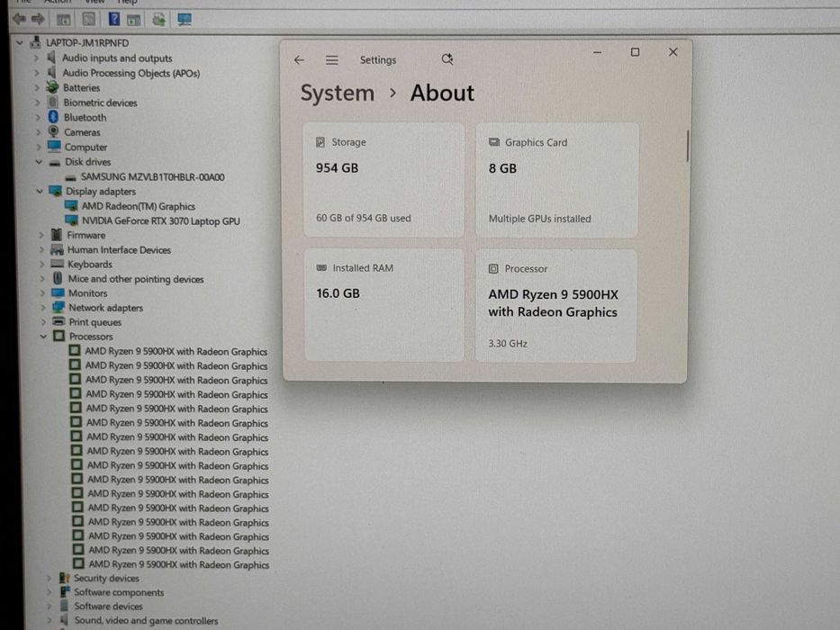Click the Installed RAM chip icon
The height and width of the screenshot is (630, 840).
click(x=321, y=267)
